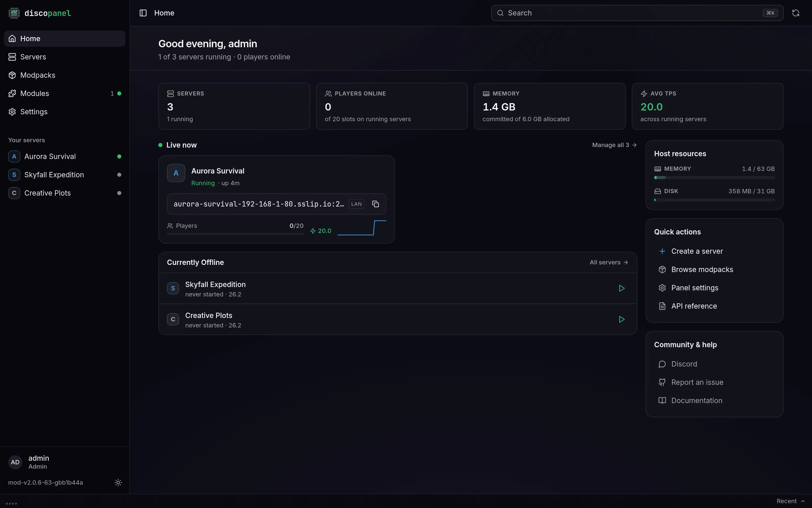812x508 pixels.
Task: Click the host Disk usage bar
Action: point(714,200)
